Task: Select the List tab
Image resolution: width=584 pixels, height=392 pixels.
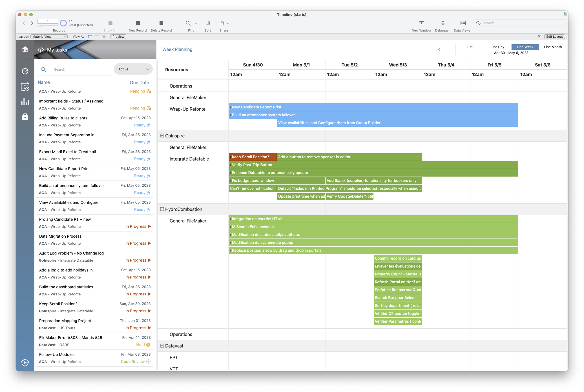Action: 470,47
